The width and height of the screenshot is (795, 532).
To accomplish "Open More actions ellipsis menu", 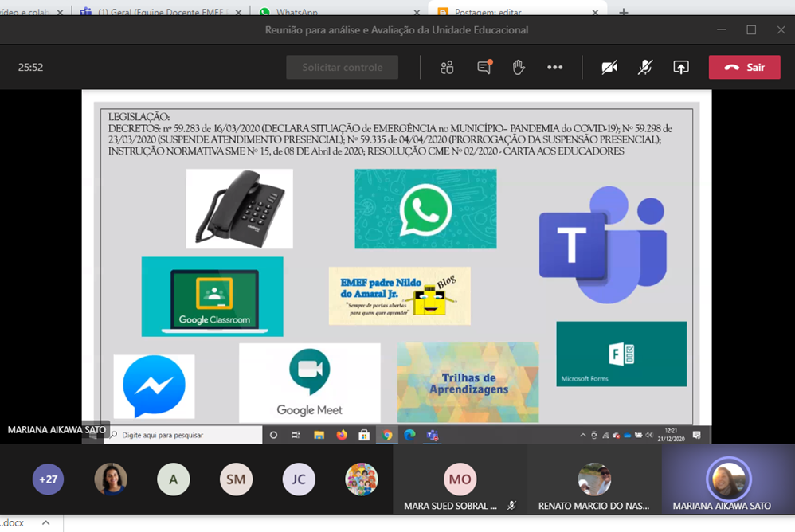I will 554,68.
